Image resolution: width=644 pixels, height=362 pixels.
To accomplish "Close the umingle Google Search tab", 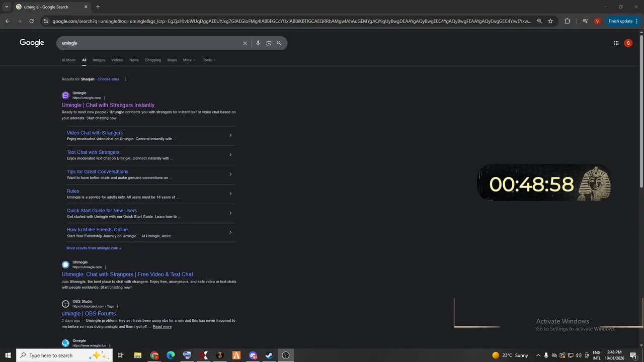I will (x=86, y=7).
